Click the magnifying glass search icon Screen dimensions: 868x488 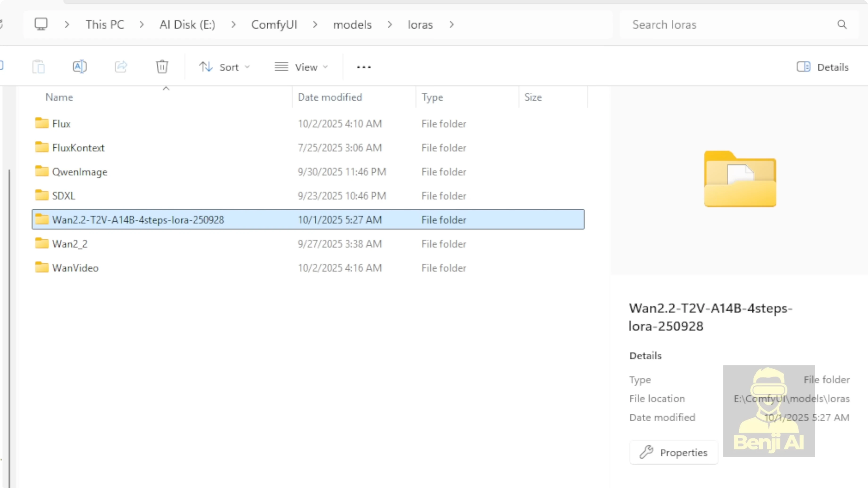point(842,24)
